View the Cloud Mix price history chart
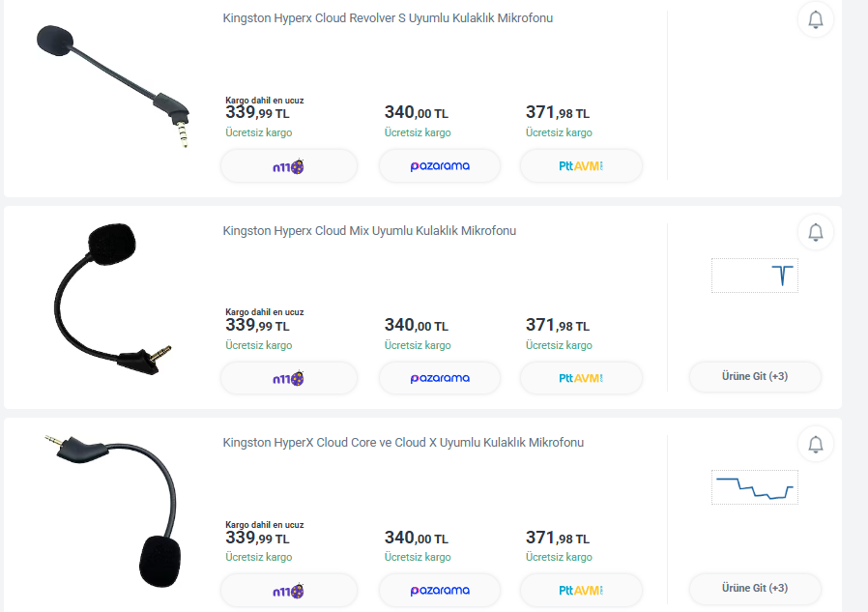 click(x=755, y=276)
